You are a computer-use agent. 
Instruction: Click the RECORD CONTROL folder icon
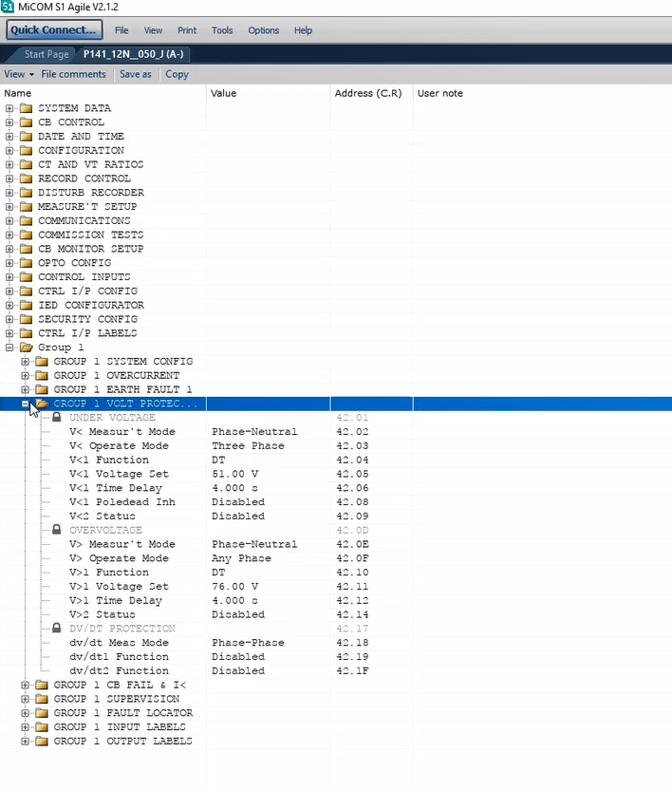point(27,179)
